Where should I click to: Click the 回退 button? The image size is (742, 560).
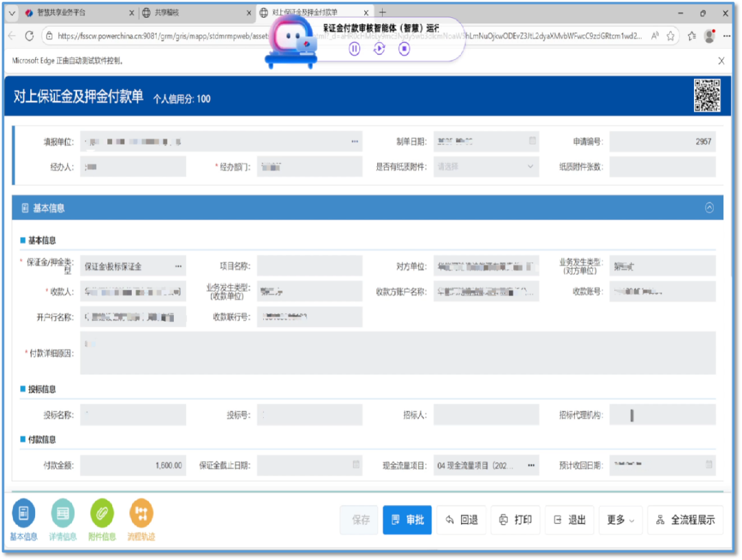coord(462,519)
